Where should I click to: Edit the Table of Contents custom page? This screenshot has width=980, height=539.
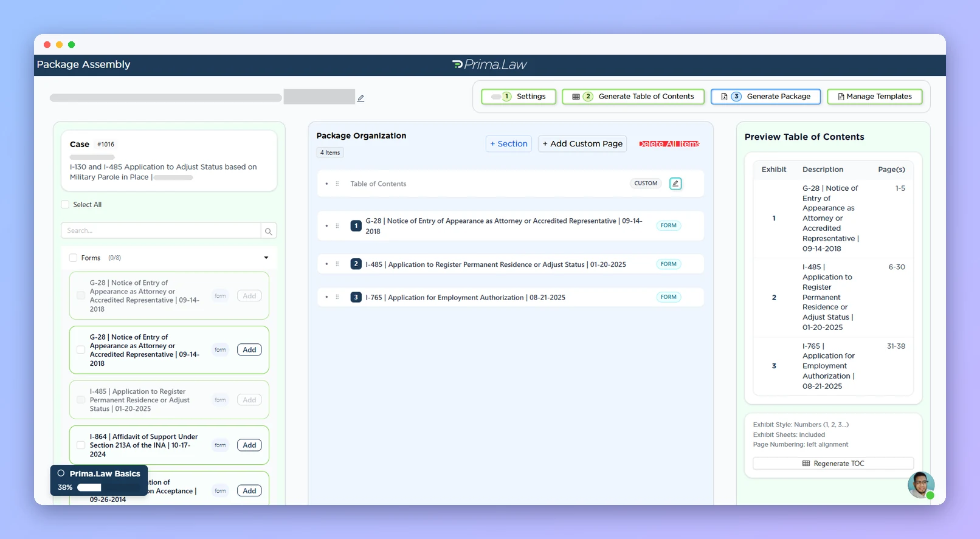675,184
